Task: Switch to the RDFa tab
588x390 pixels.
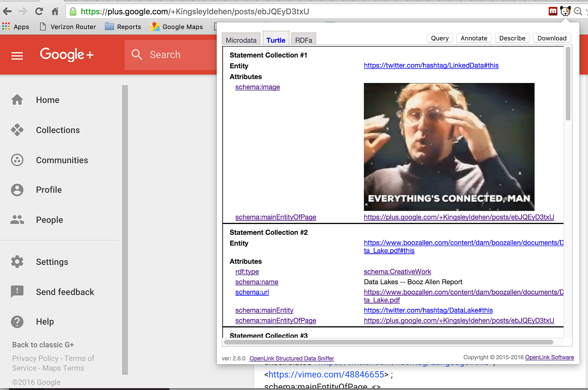Action: tap(304, 40)
